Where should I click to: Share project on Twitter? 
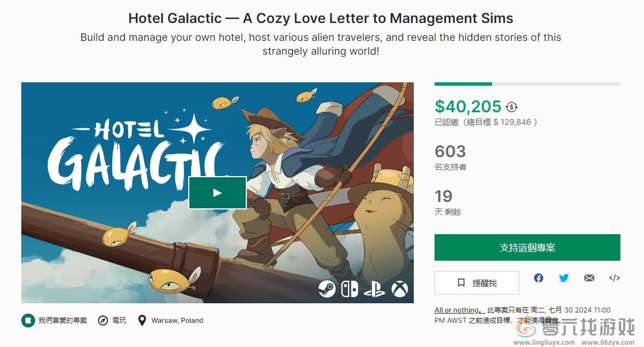click(564, 278)
